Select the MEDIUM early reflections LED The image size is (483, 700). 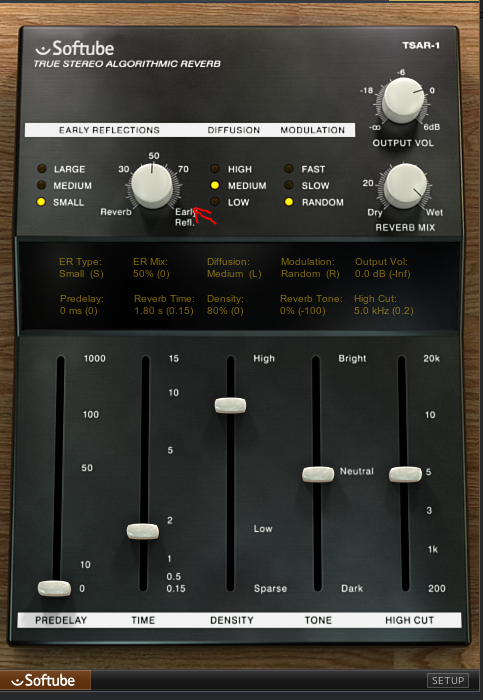point(42,185)
